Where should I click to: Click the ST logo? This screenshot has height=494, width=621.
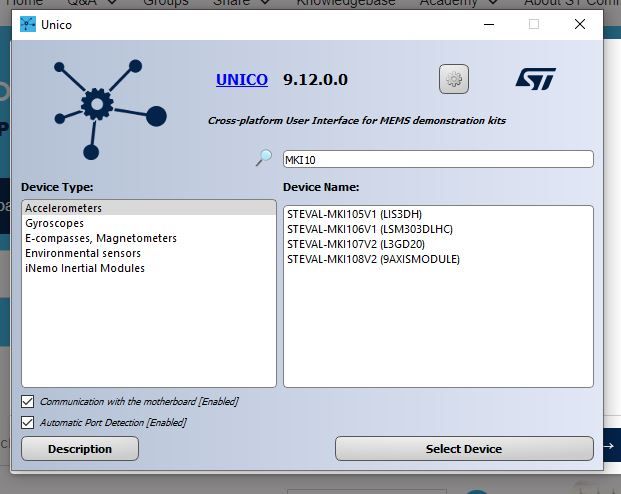point(535,79)
